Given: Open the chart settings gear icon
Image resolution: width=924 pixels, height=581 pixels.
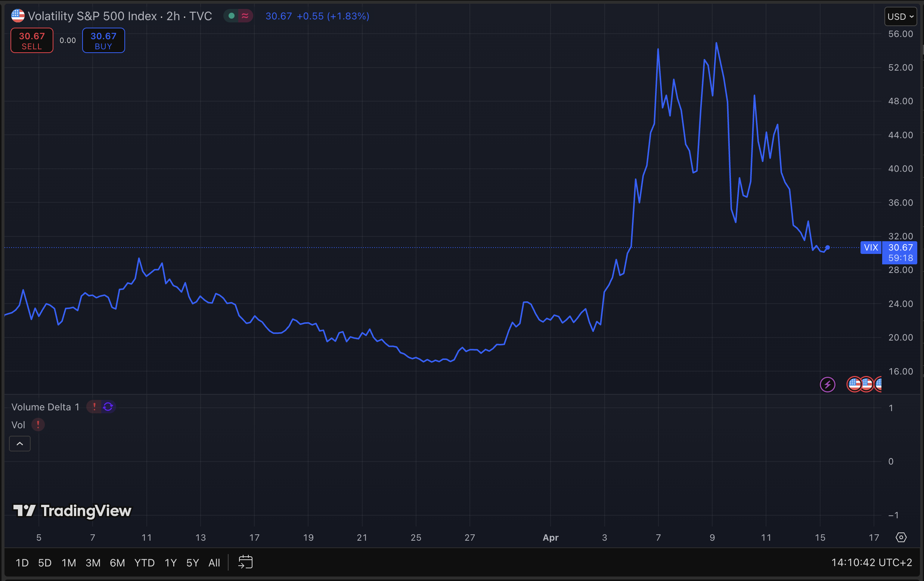Looking at the screenshot, I should coord(901,537).
